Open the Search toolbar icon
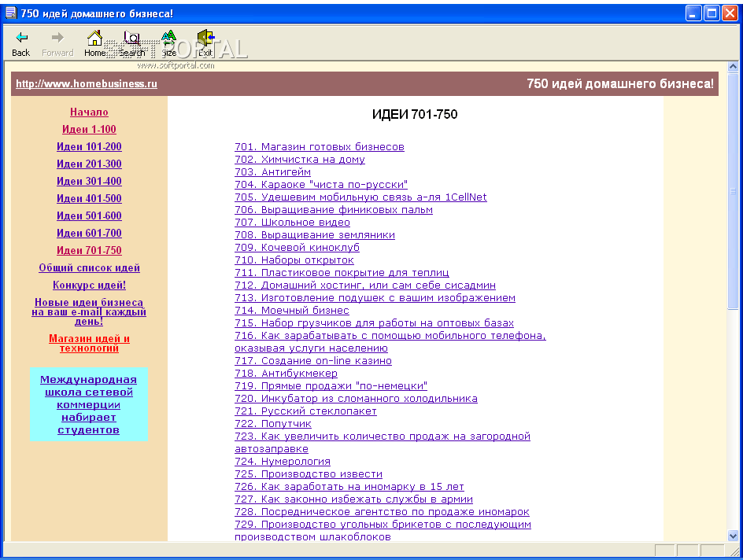 tap(131, 38)
